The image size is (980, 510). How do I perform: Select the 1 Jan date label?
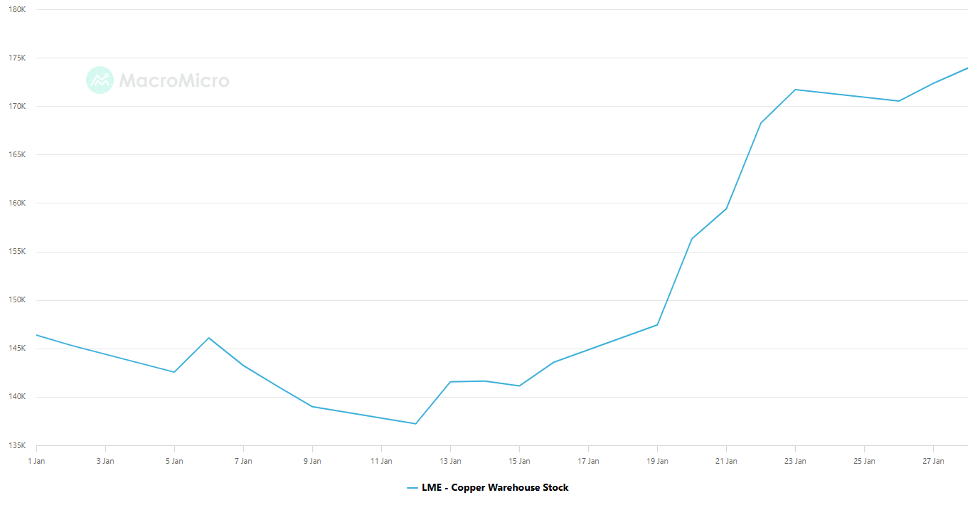(36, 461)
